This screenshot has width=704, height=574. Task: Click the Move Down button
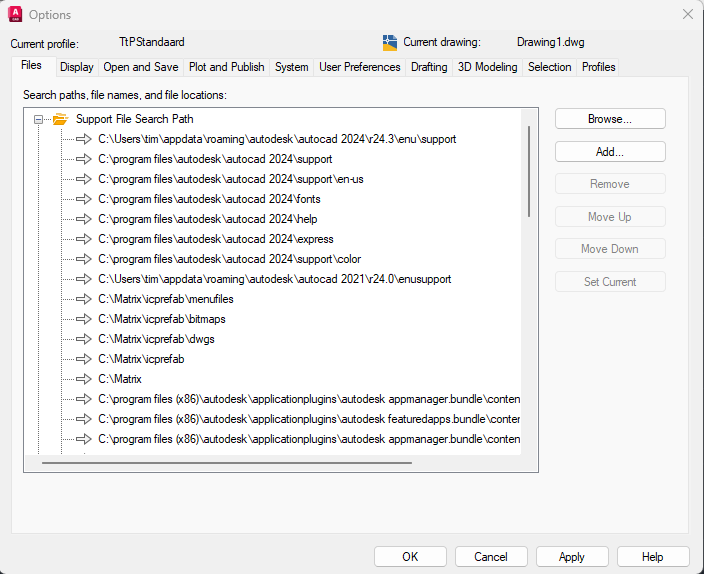coord(610,249)
